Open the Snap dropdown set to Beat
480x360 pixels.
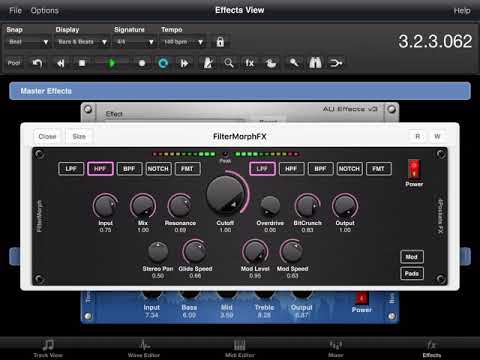click(28, 42)
